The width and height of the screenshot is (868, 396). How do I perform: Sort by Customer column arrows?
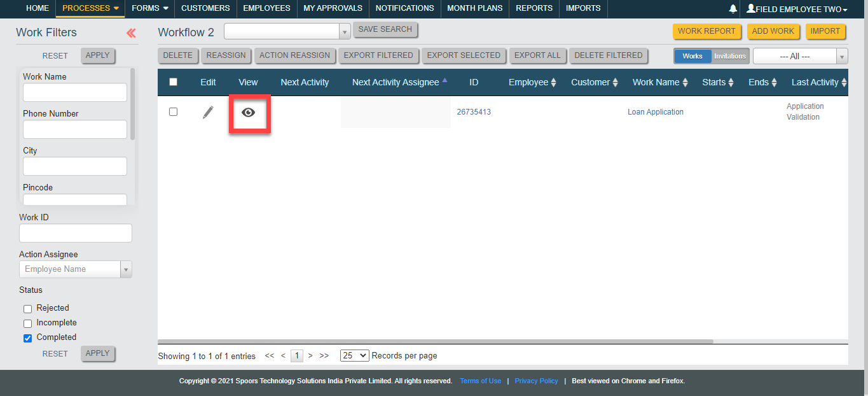pyautogui.click(x=616, y=83)
